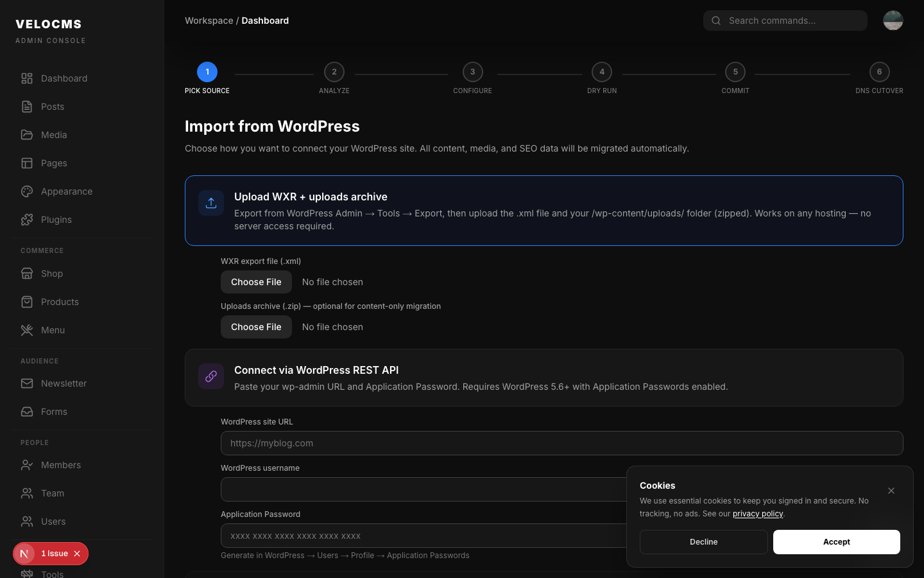The height and width of the screenshot is (578, 924).
Task: Open the Team icon under People
Action: coord(26,493)
